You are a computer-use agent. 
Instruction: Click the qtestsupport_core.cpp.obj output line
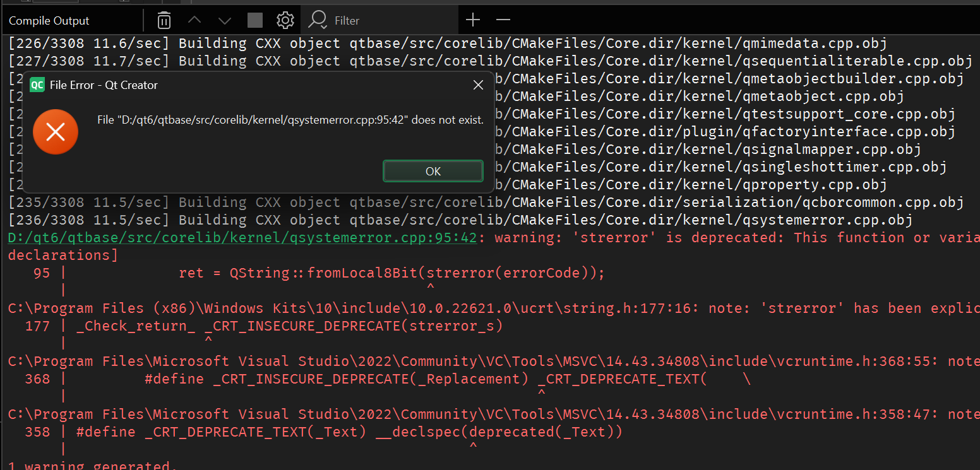pos(725,114)
